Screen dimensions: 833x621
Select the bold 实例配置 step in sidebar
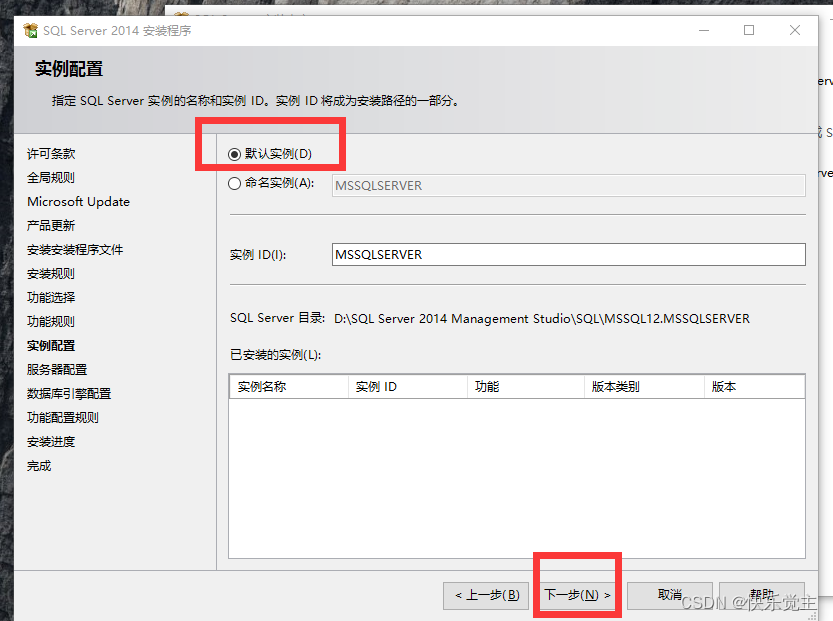pos(51,346)
